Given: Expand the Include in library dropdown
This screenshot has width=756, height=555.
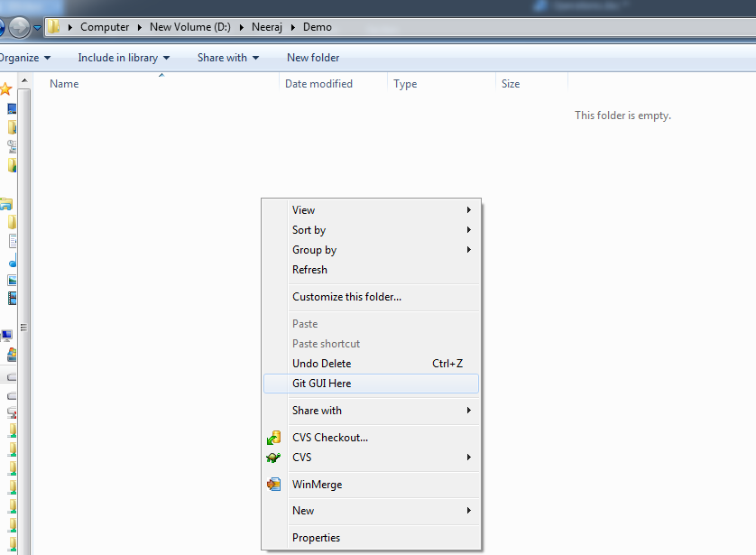Looking at the screenshot, I should 123,57.
